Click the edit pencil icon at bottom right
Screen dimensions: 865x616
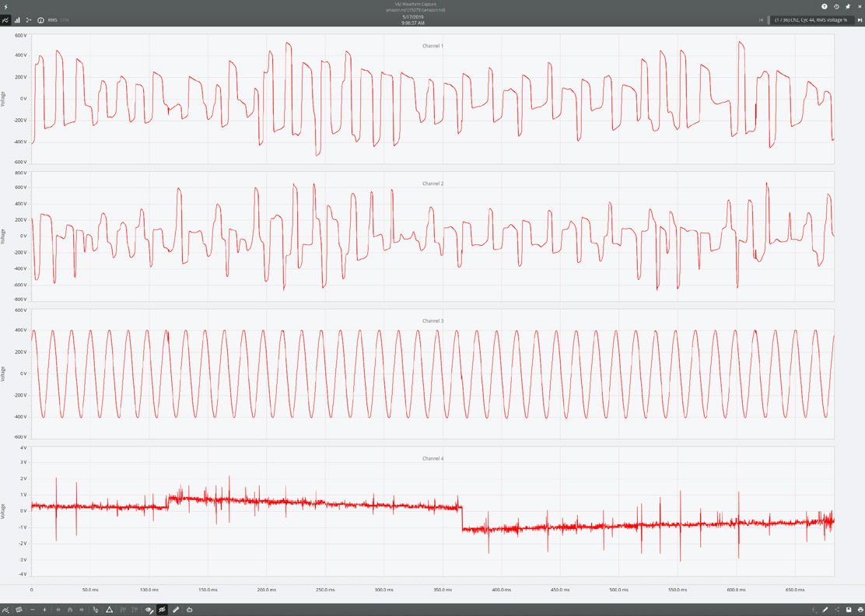[x=825, y=610]
